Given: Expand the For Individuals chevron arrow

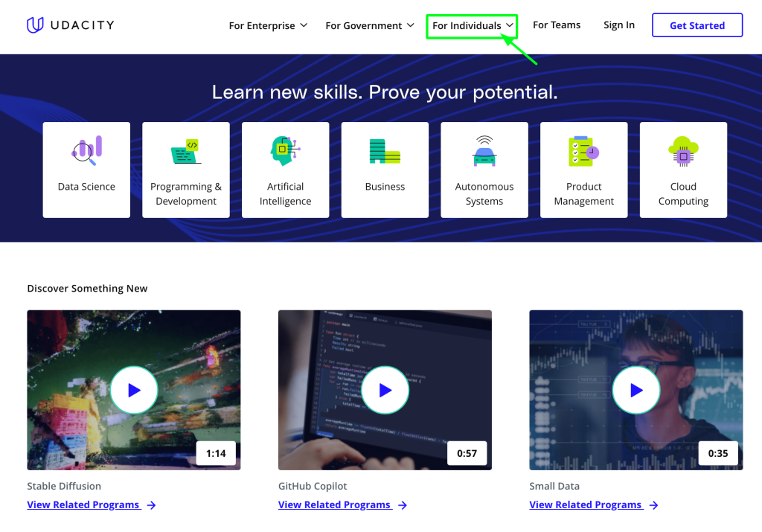Looking at the screenshot, I should coord(509,25).
